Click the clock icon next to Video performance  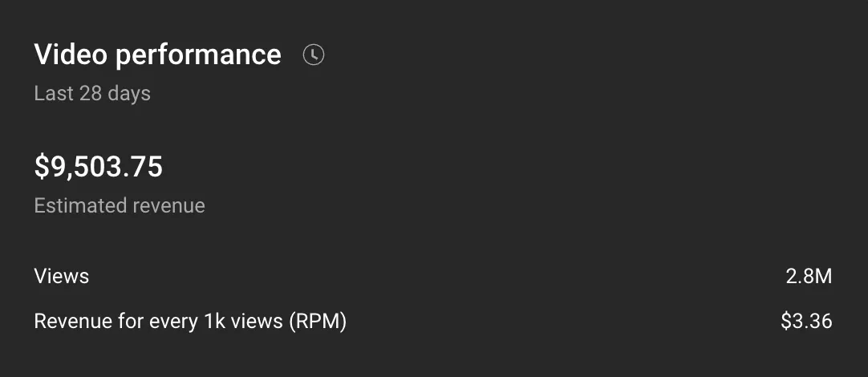coord(314,55)
